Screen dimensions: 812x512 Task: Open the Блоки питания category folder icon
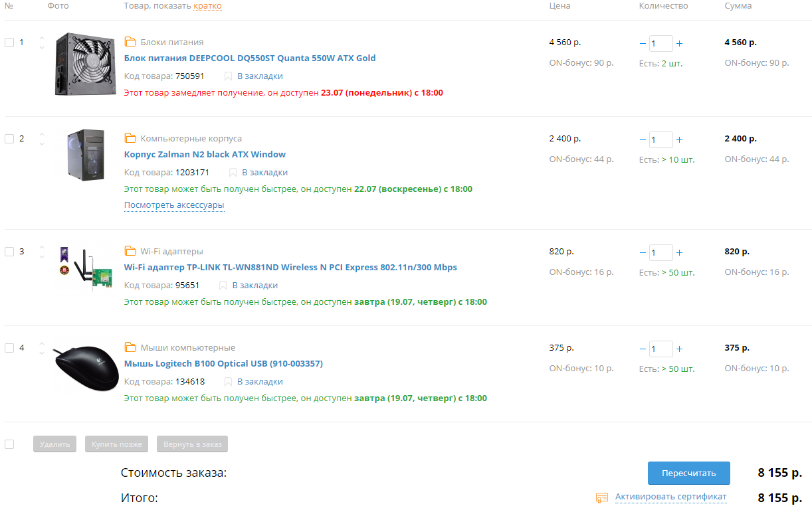[x=130, y=42]
